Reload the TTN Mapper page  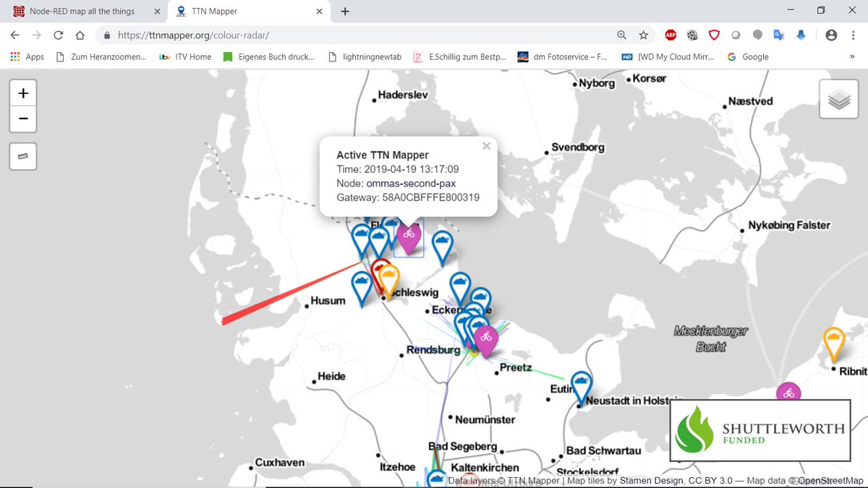click(x=59, y=35)
